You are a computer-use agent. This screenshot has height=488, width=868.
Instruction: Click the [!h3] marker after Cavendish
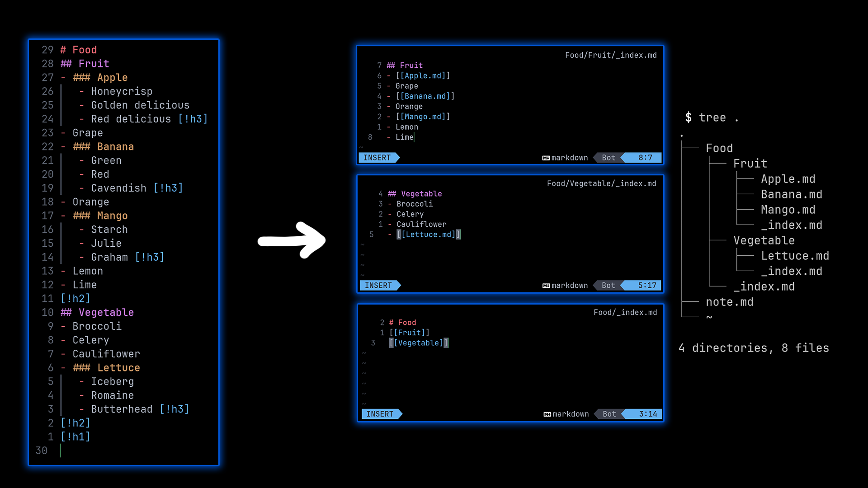point(168,188)
